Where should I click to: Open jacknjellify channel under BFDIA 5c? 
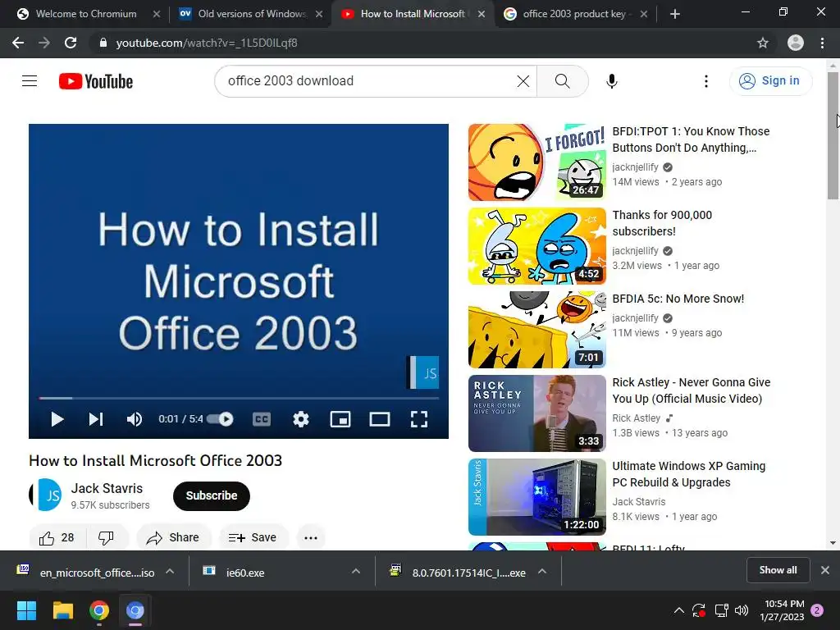tap(636, 317)
